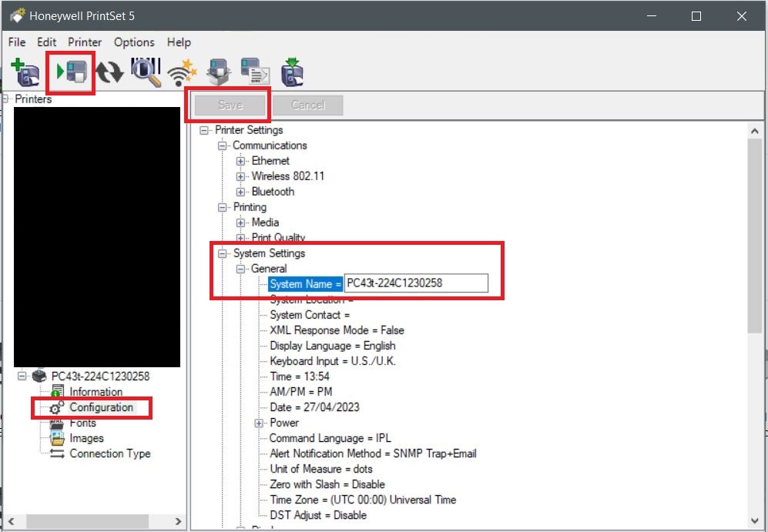This screenshot has height=532, width=768.
Task: Click the Save button
Action: pyautogui.click(x=230, y=105)
